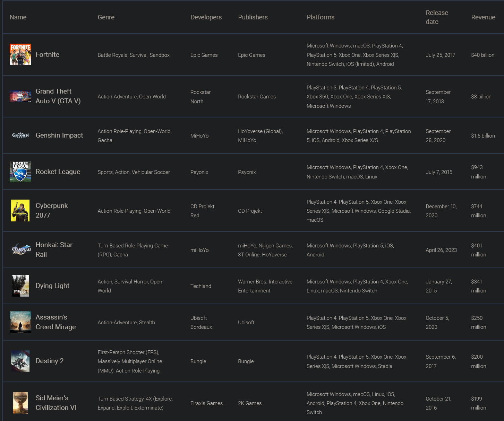Sort by the Name column header
The image size is (504, 421).
pos(18,17)
